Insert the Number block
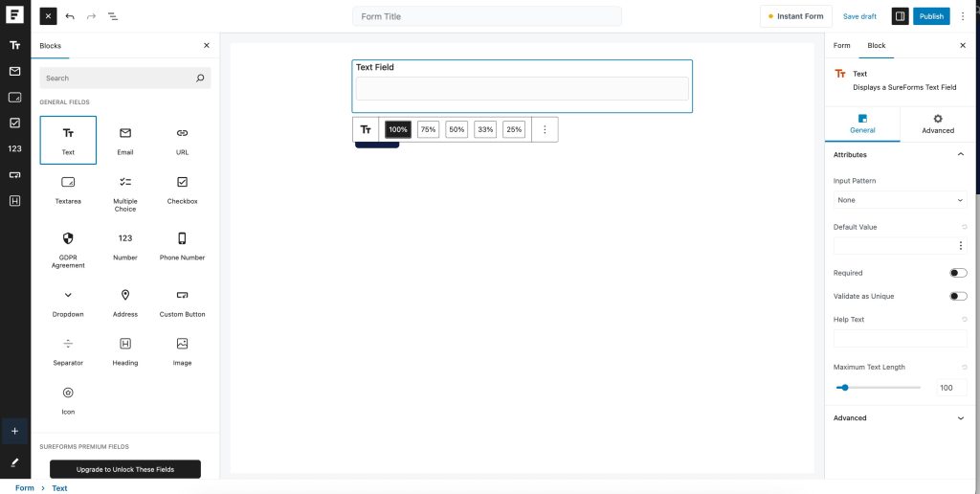Image resolution: width=980 pixels, height=494 pixels. pyautogui.click(x=125, y=246)
